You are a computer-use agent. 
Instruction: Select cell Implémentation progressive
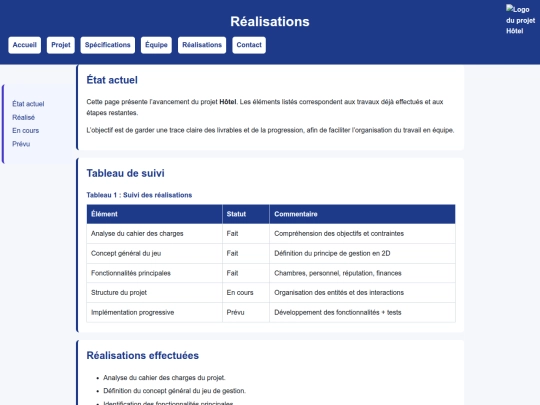click(155, 312)
